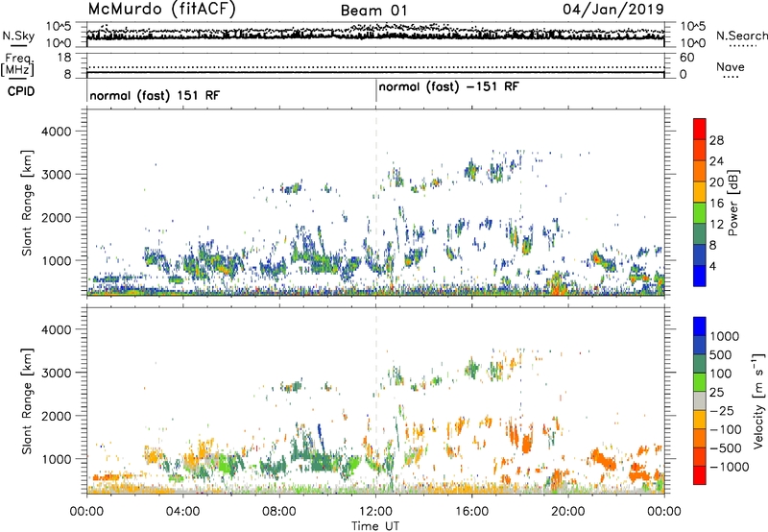This screenshot has height=532, width=768.
Task: Click the CPID row label
Action: point(21,91)
